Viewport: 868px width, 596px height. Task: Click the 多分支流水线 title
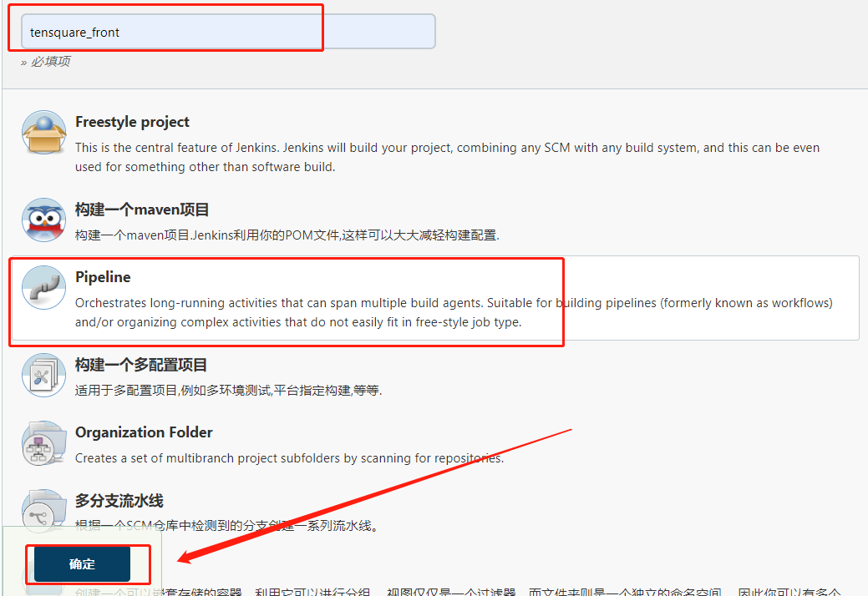[x=119, y=500]
